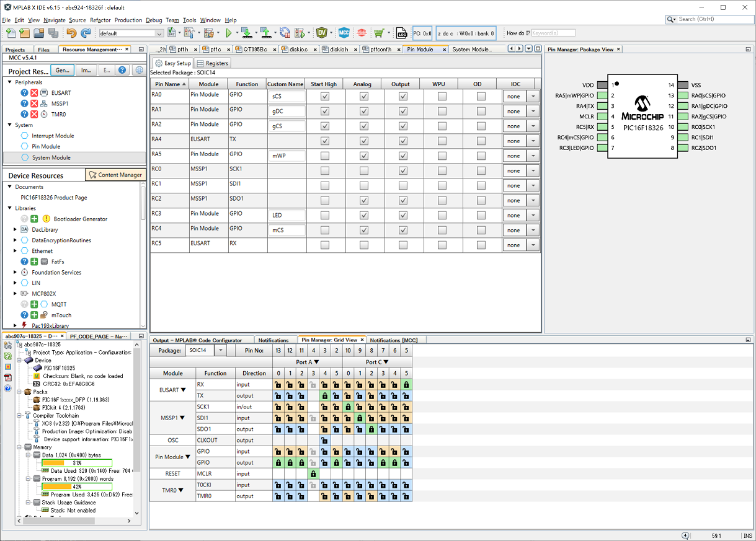Click the Debug Project toolbar icon
Image resolution: width=756 pixels, height=541 pixels.
pyautogui.click(x=301, y=33)
